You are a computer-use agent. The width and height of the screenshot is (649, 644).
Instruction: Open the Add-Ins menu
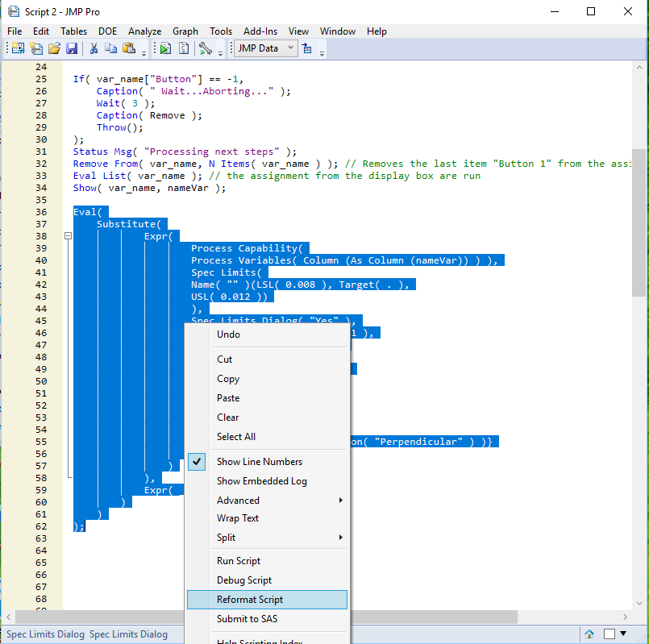coord(260,31)
